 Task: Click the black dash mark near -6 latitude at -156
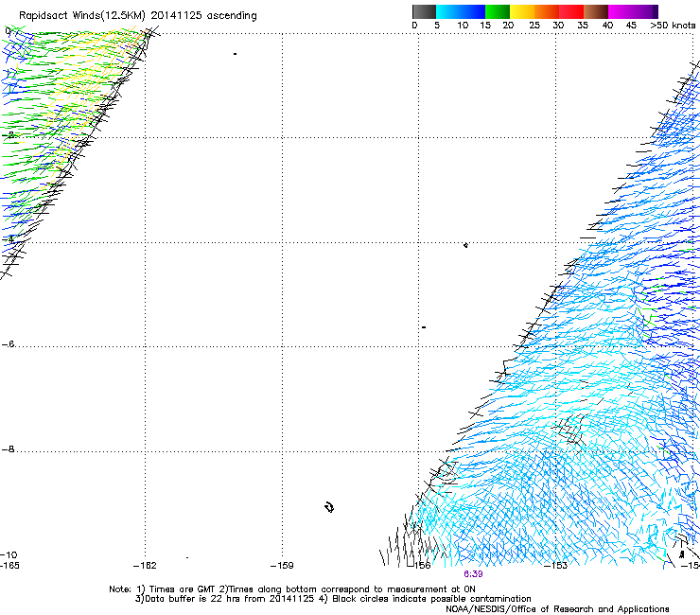click(424, 327)
